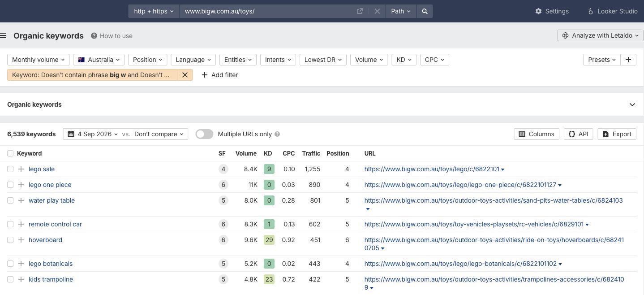Clear the URL field with X icon
This screenshot has height=295, width=644.
click(x=377, y=11)
